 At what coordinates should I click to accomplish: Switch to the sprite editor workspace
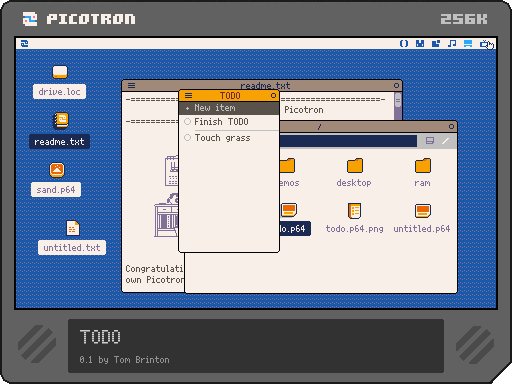(x=420, y=44)
